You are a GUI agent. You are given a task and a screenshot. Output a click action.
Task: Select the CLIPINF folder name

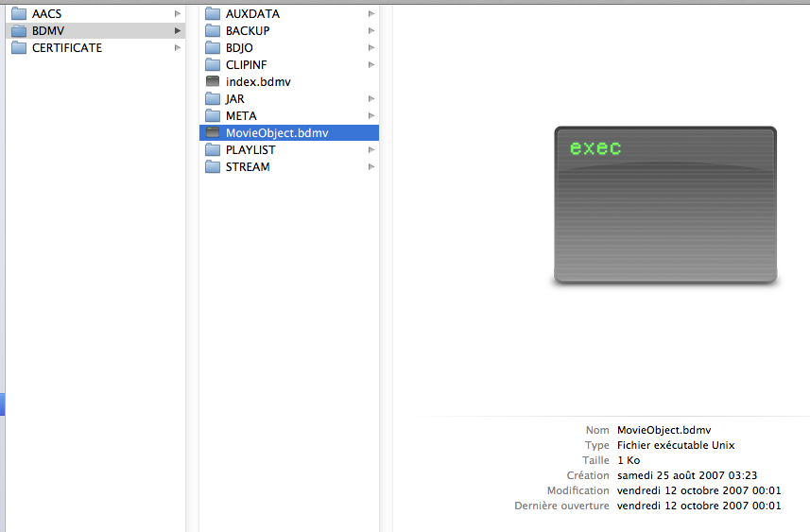coord(249,65)
